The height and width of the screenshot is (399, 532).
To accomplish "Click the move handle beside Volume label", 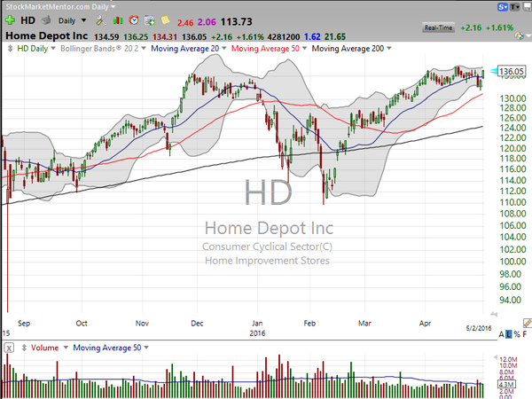I will pyautogui.click(x=24, y=348).
